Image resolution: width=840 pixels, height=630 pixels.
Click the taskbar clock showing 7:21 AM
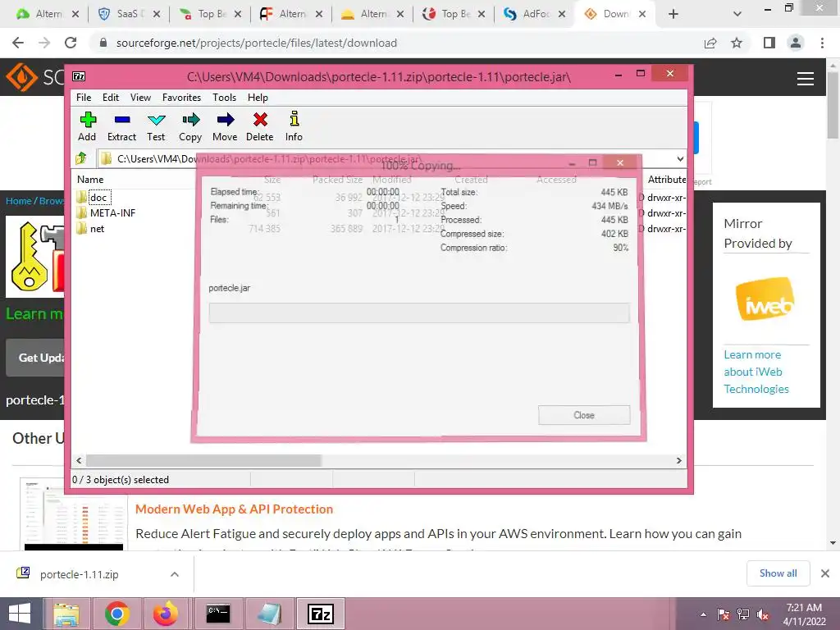pos(804,614)
